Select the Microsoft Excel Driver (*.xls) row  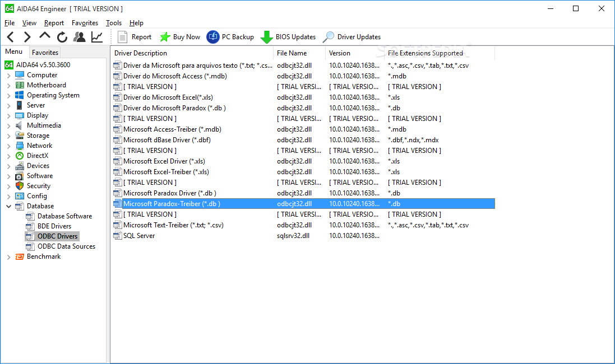pos(304,161)
